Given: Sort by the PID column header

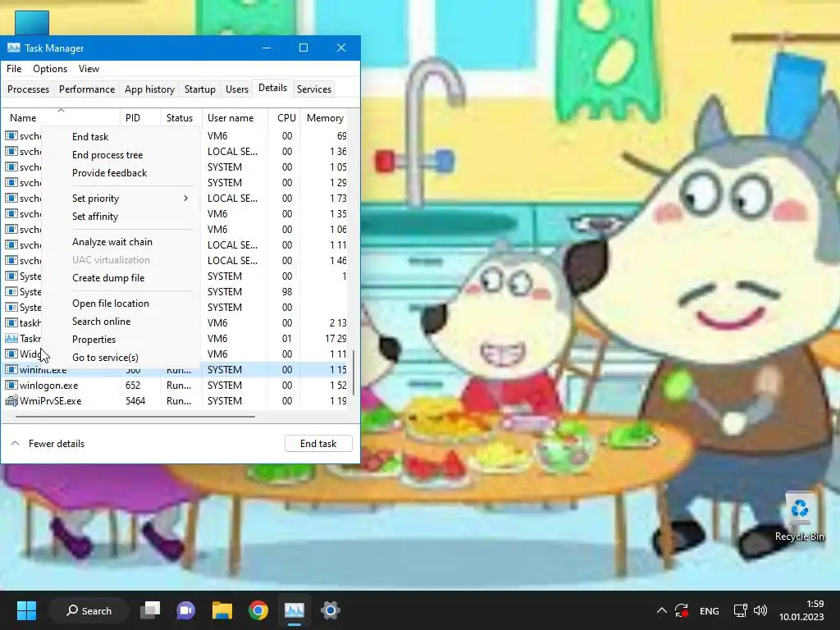Looking at the screenshot, I should [139, 118].
